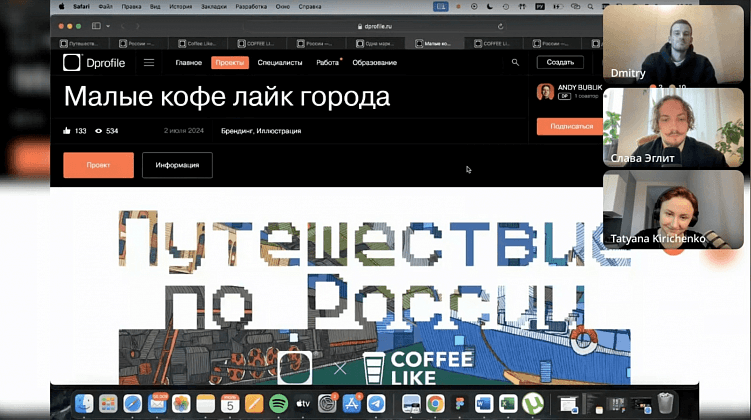Open uTorrent from the Dock
751x420 pixels.
click(533, 404)
